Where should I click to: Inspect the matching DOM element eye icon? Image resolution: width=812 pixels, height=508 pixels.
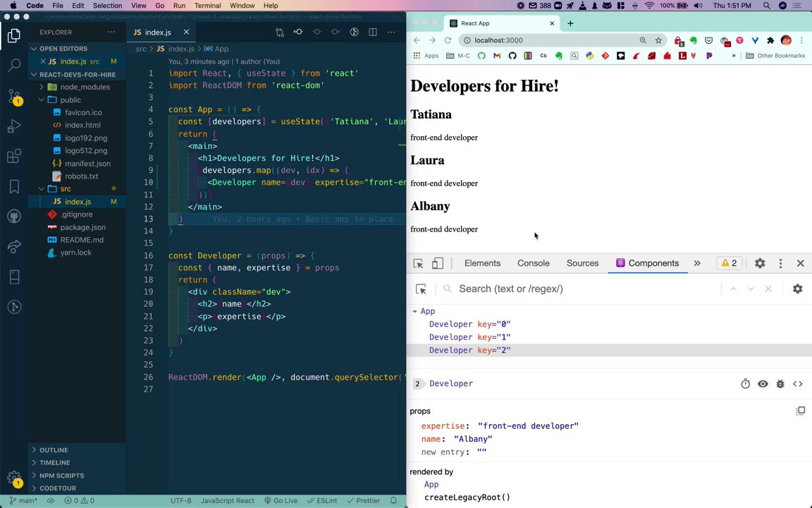(x=763, y=384)
